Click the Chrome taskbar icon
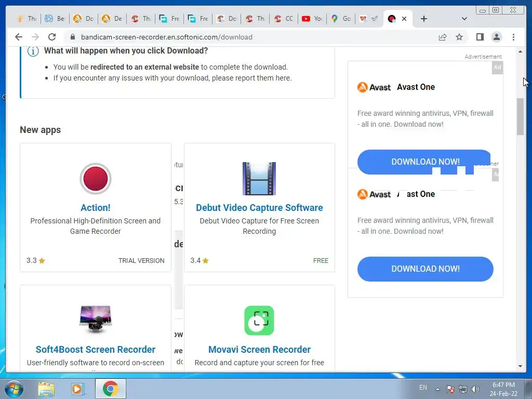This screenshot has width=532, height=399. tap(111, 389)
